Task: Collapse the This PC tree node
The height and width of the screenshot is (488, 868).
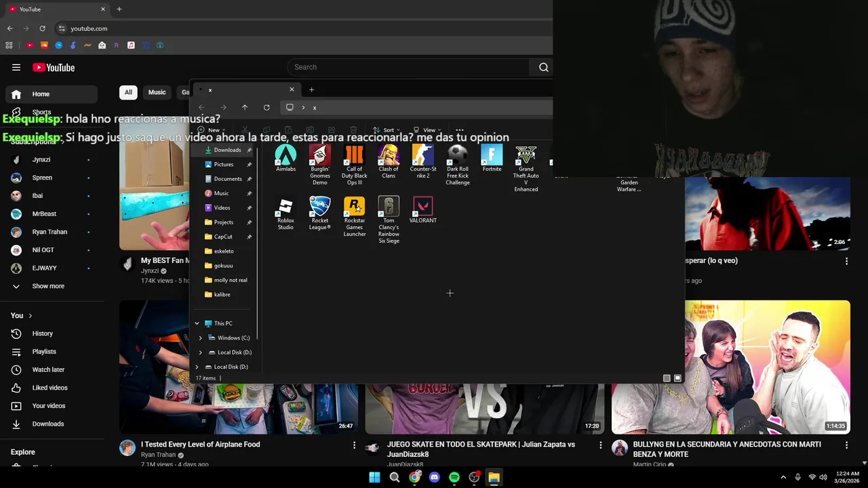Action: 197,323
